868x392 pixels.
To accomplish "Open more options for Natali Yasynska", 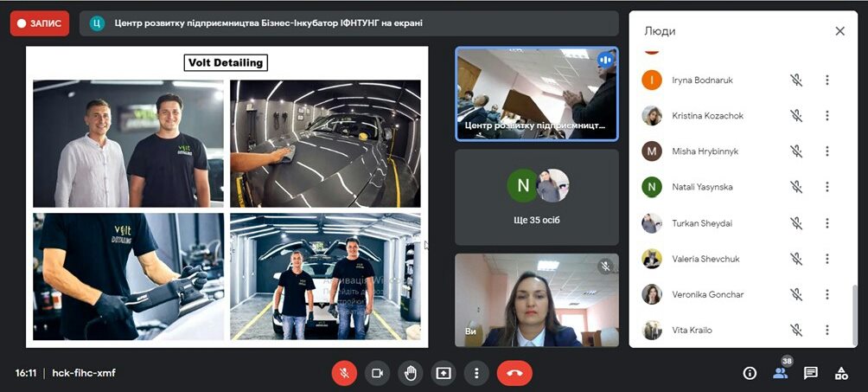I will (827, 187).
